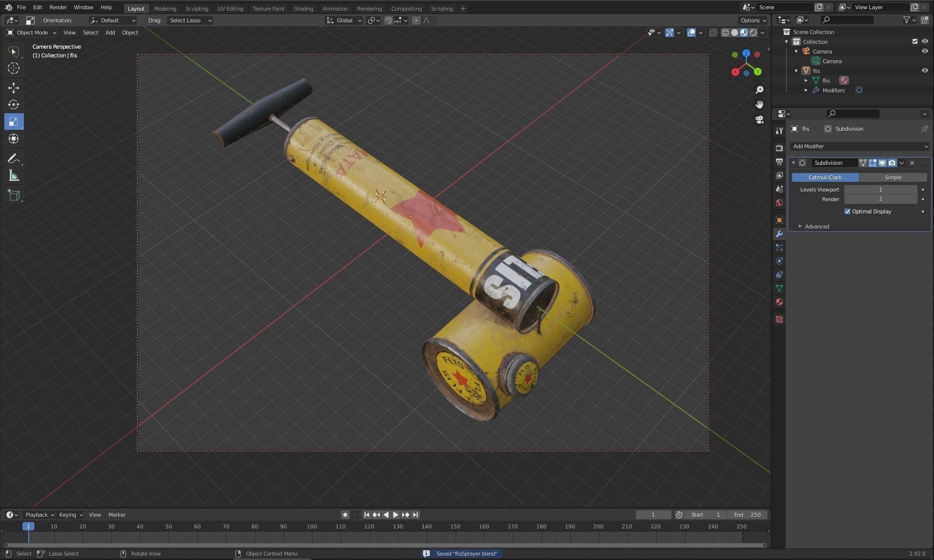Image resolution: width=934 pixels, height=560 pixels.
Task: Click the viewport zoom magnifier icon
Action: coord(759,90)
